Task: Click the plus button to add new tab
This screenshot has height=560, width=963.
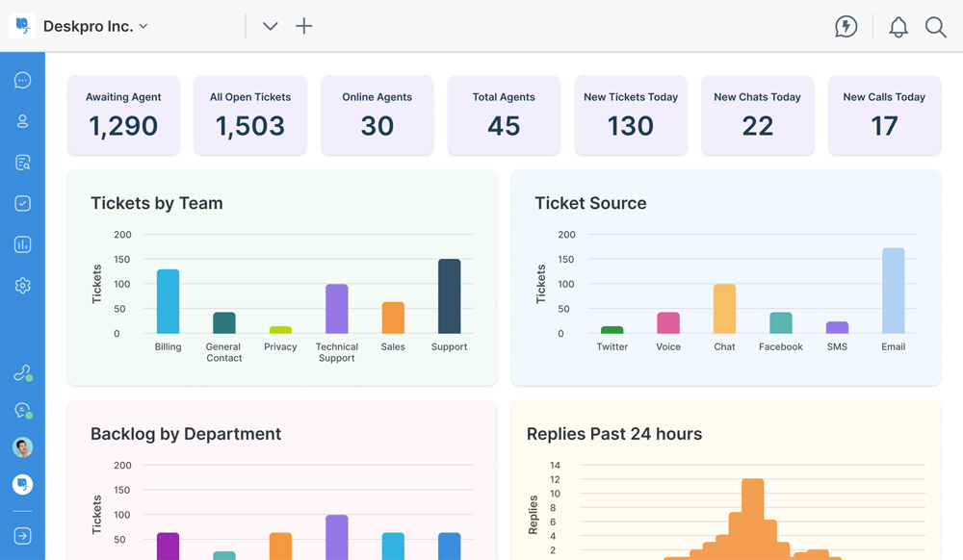Action: (x=303, y=27)
